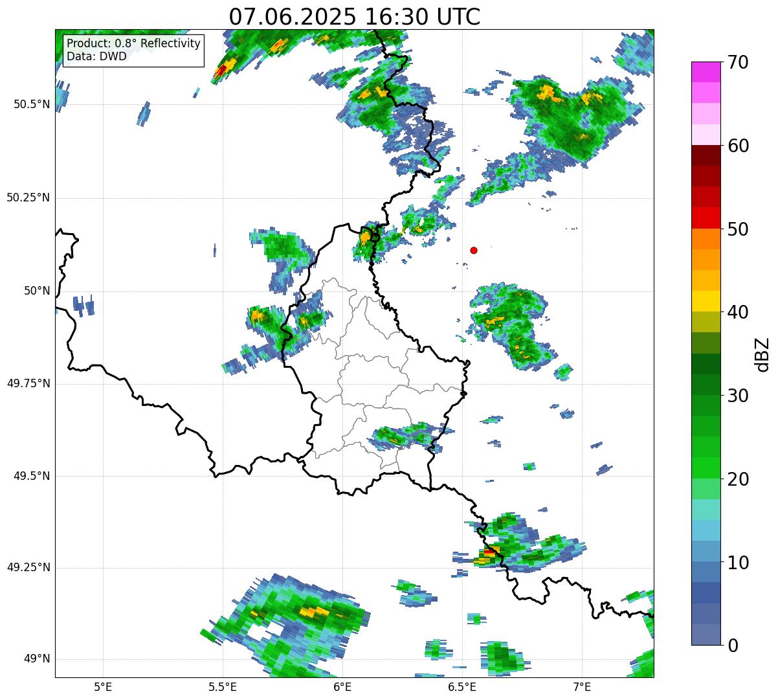Click the 49.75°N latitude label
Image resolution: width=778 pixels, height=700 pixels.
pos(28,383)
